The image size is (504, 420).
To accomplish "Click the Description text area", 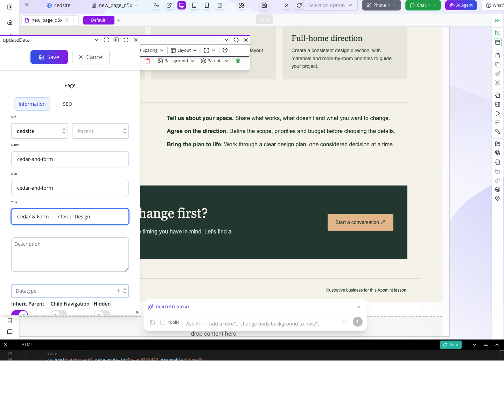I will click(x=70, y=254).
